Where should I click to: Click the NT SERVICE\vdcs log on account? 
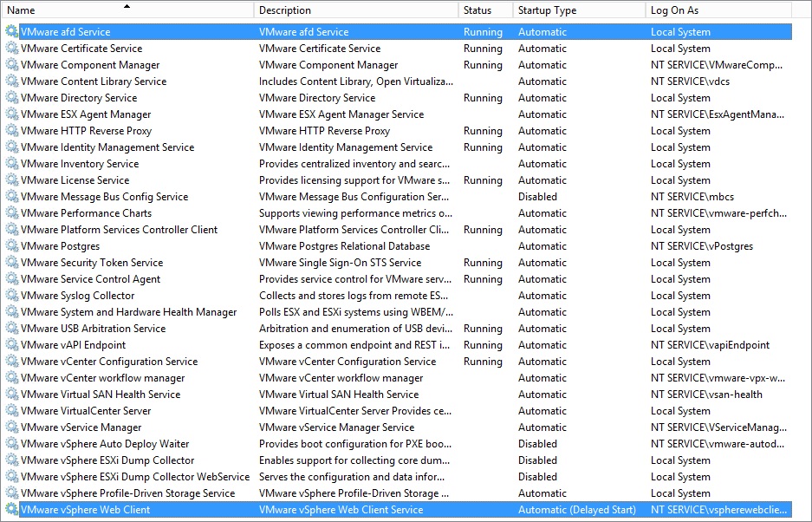[691, 82]
